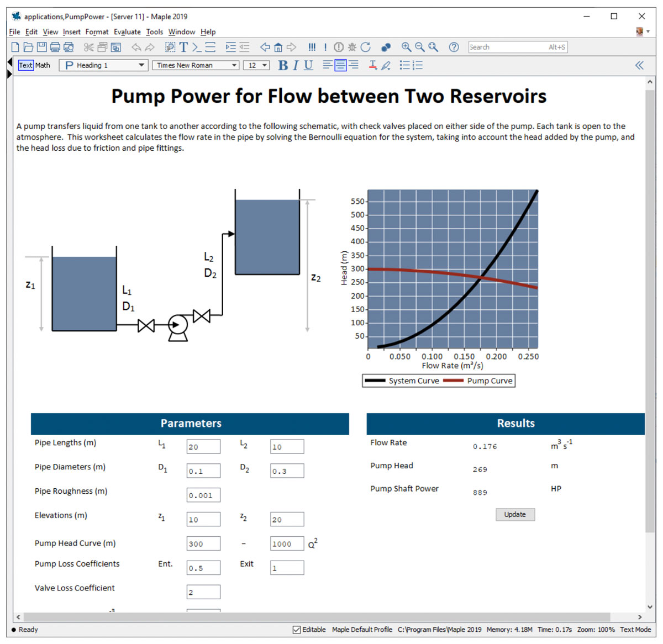Toggle bold text formatting
The height and width of the screenshot is (644, 663).
(283, 65)
